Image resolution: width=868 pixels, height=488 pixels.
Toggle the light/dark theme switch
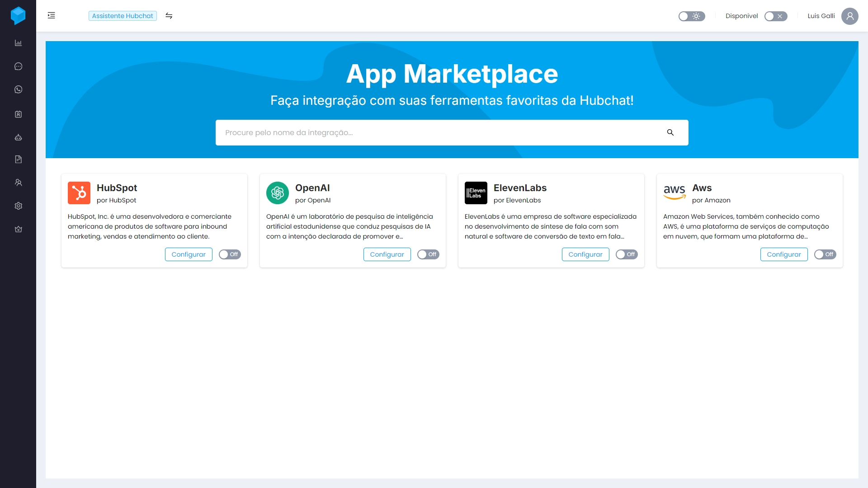[x=692, y=16]
